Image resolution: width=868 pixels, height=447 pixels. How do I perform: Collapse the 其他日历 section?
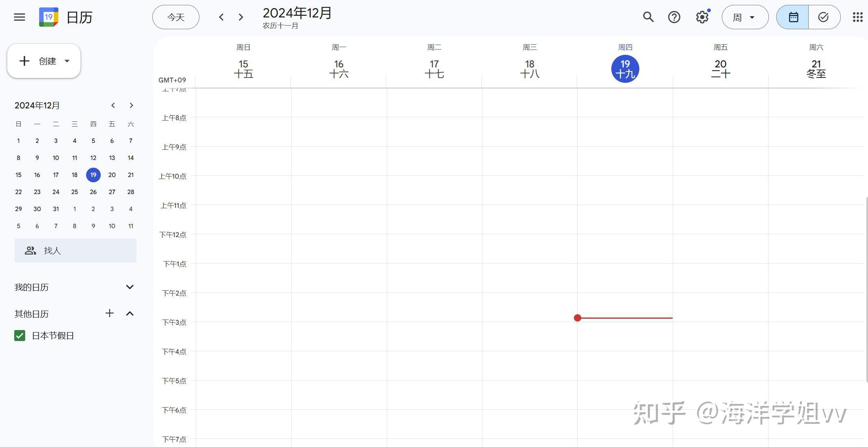130,313
